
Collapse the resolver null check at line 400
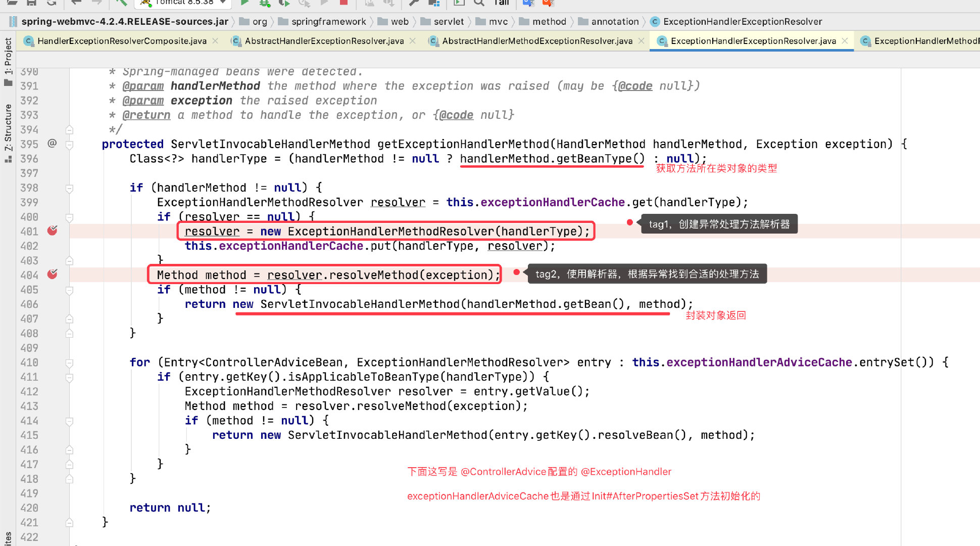[x=70, y=217]
